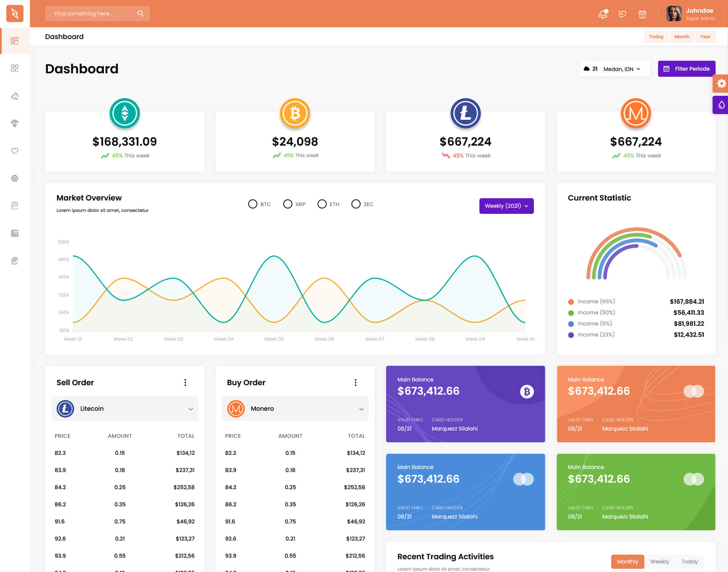The height and width of the screenshot is (572, 728).
Task: Click the purple droplet theme icon
Action: pos(721,105)
